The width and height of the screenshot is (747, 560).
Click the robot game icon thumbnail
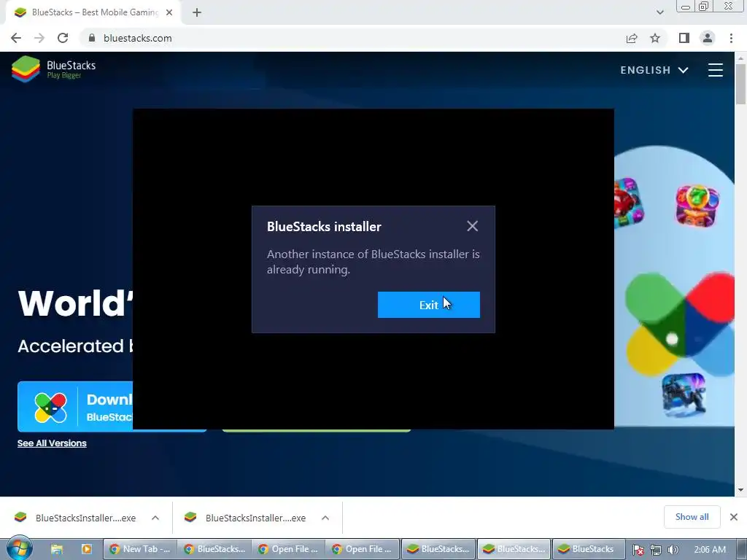point(683,394)
